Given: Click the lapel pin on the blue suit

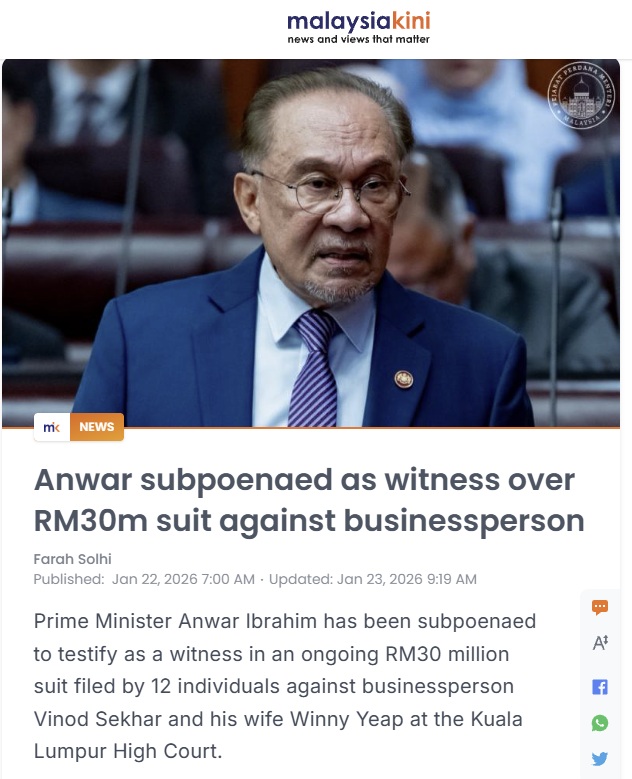Looking at the screenshot, I should (403, 379).
